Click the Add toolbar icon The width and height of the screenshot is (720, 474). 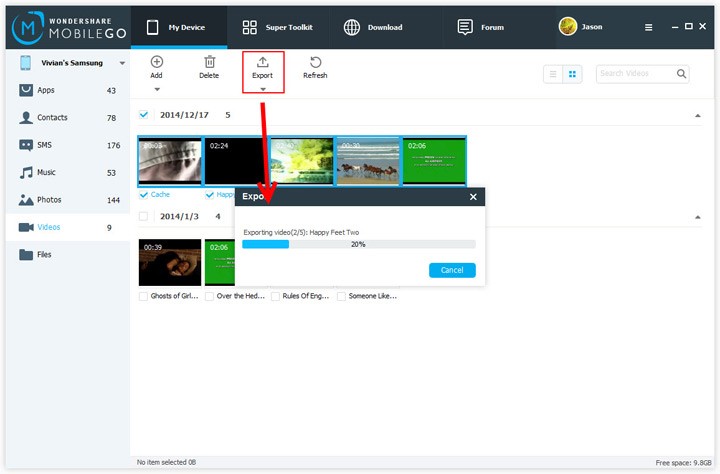(156, 62)
